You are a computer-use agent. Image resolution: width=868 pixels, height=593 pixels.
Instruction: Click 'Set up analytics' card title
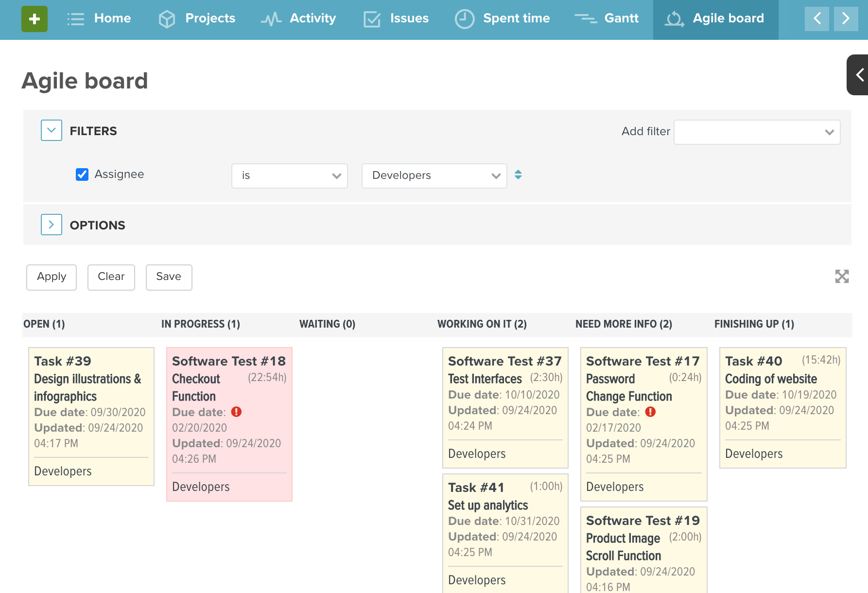tap(488, 505)
